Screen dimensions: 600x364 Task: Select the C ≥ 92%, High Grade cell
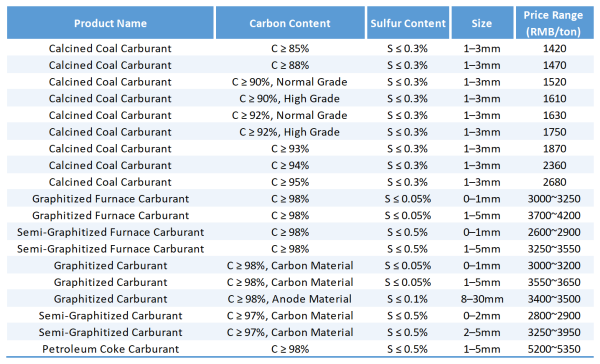coord(290,132)
